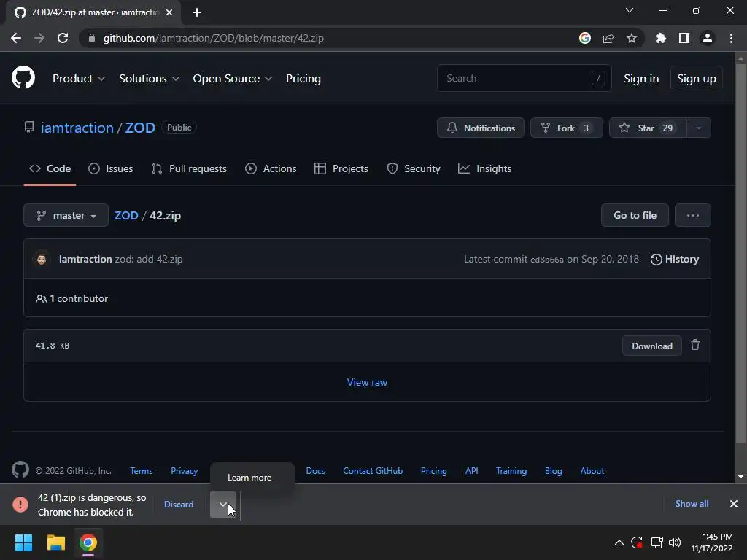Click the volume speaker tray icon
Image resolution: width=747 pixels, height=560 pixels.
(675, 542)
